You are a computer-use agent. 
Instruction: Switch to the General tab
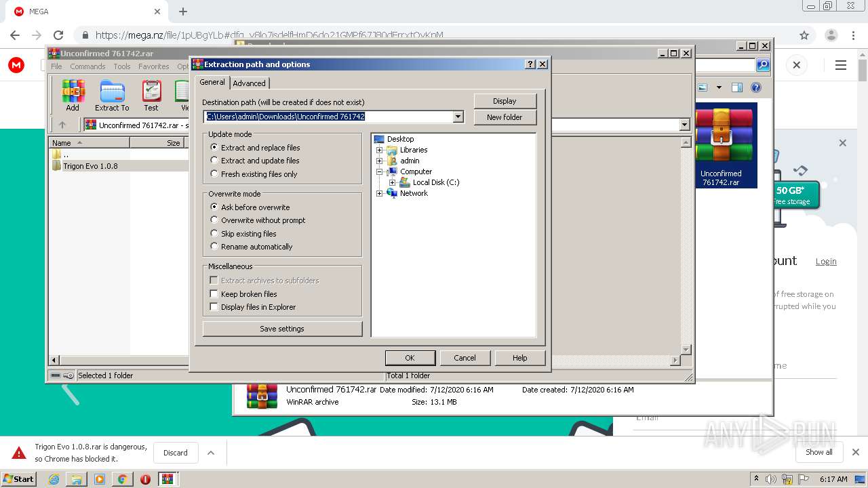(212, 82)
